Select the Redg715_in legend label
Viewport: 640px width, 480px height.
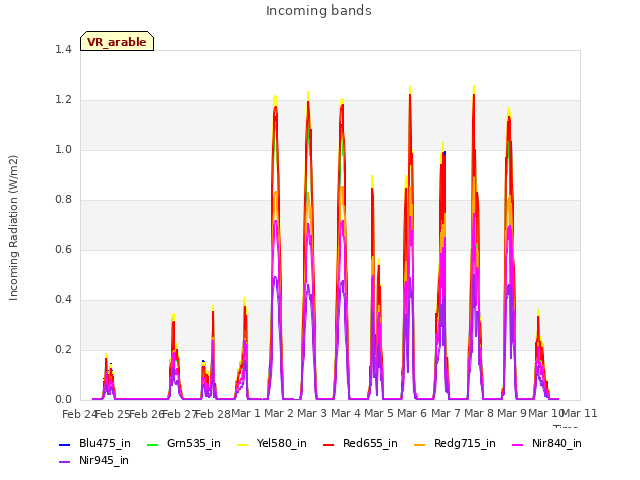[x=465, y=444]
